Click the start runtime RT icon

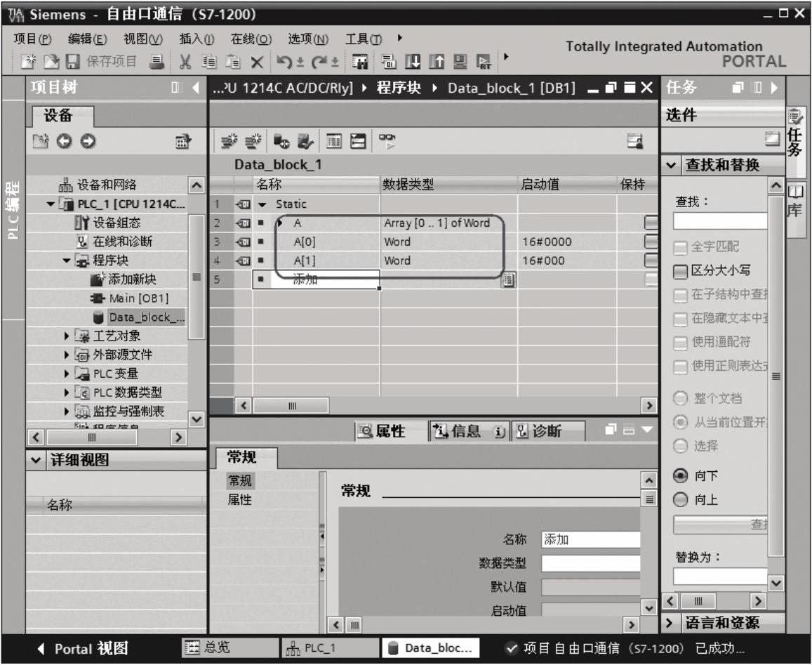tap(484, 62)
